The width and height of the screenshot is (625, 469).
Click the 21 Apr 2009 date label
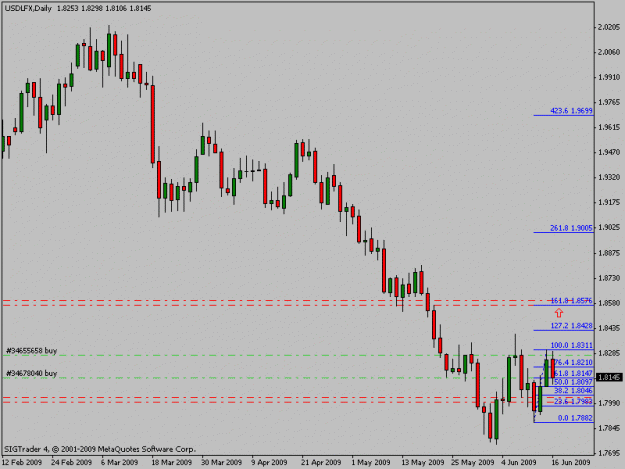tap(321, 462)
